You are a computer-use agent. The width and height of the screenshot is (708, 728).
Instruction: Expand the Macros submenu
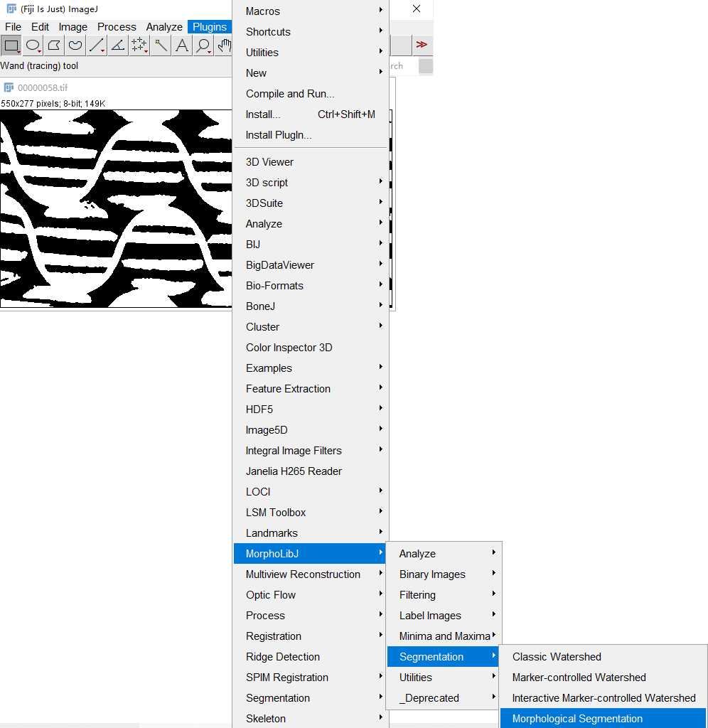pyautogui.click(x=310, y=11)
